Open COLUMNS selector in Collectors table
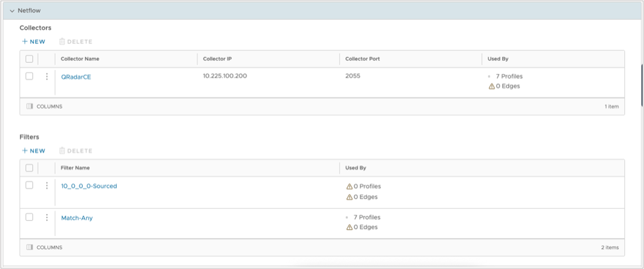 coord(44,106)
